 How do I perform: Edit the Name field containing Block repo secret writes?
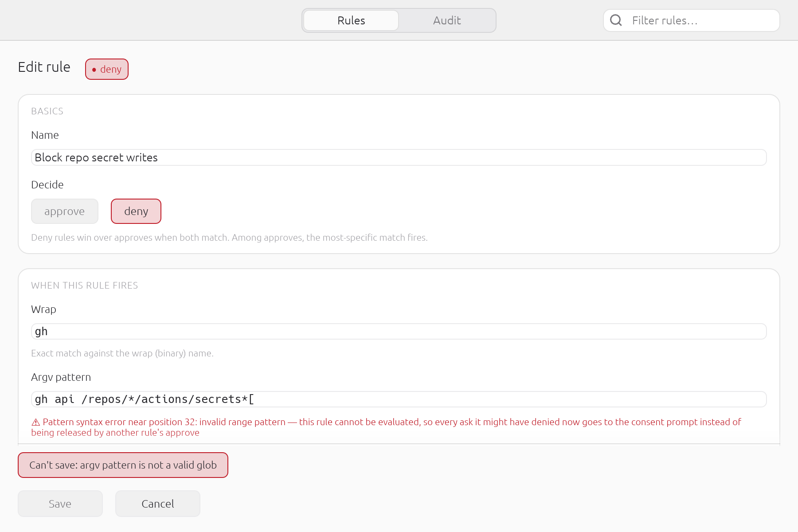pyautogui.click(x=399, y=157)
